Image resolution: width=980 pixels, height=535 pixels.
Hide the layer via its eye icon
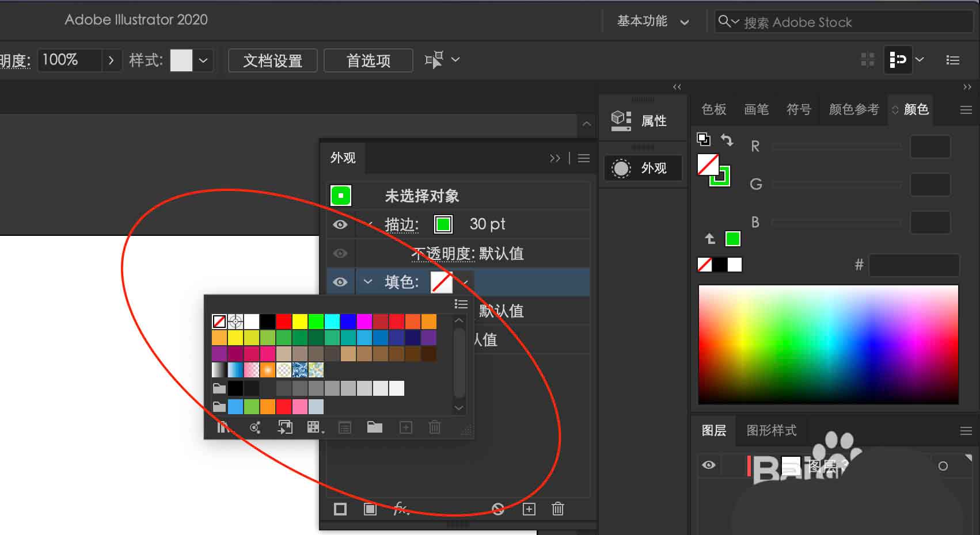click(709, 465)
